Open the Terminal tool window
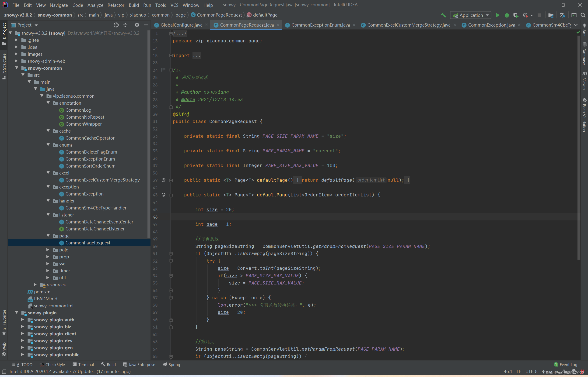 83,364
